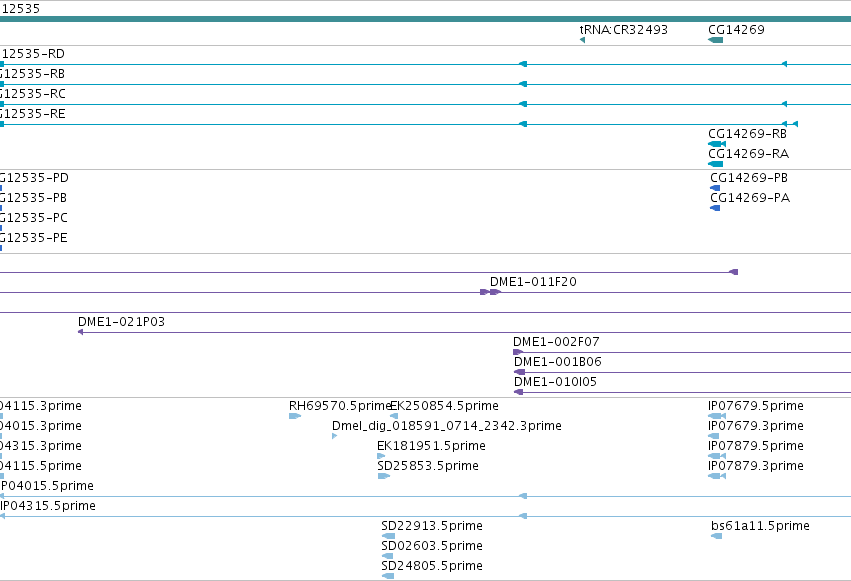
Task: Select the DME1-002F07 clone label
Action: click(556, 342)
